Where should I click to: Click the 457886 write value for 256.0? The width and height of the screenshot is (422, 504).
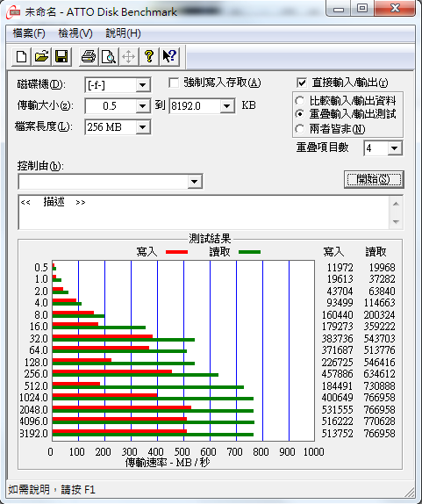point(337,374)
